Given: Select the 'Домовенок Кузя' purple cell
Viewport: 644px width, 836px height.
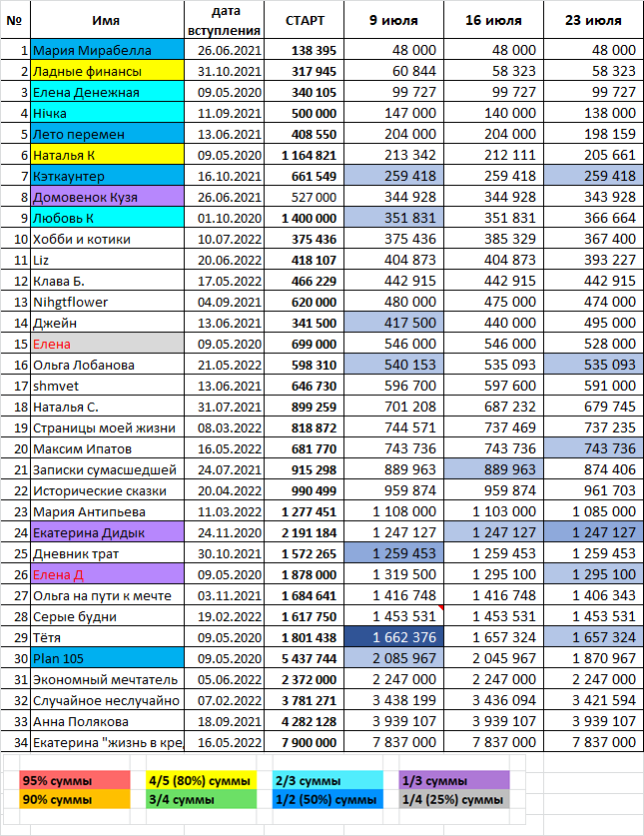Looking at the screenshot, I should tap(107, 197).
